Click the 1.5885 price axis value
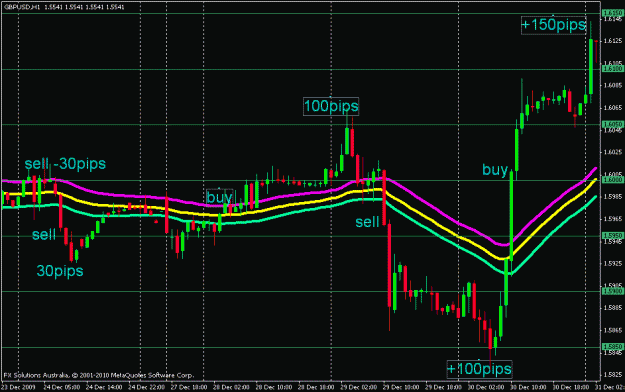The width and height of the screenshot is (625, 392). 613,308
